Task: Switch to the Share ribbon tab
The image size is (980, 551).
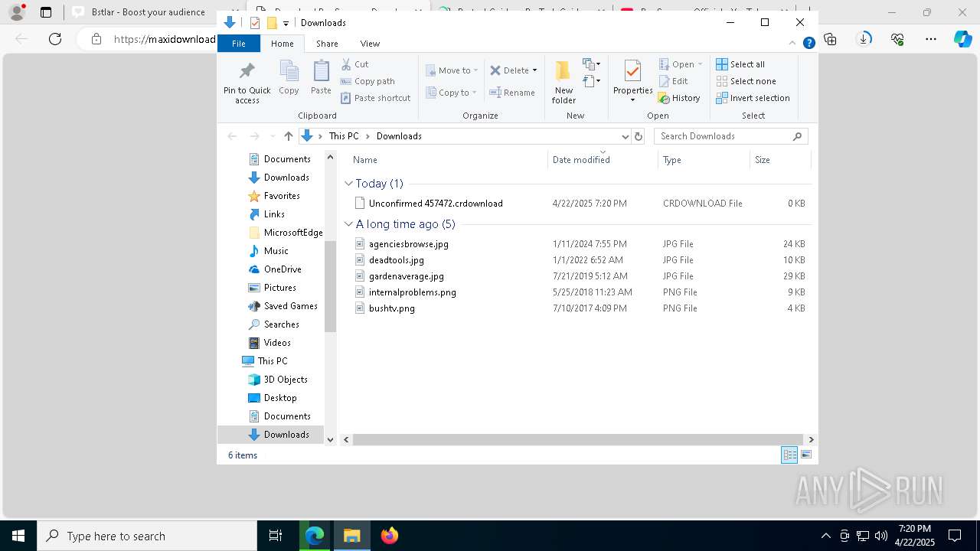Action: click(327, 44)
